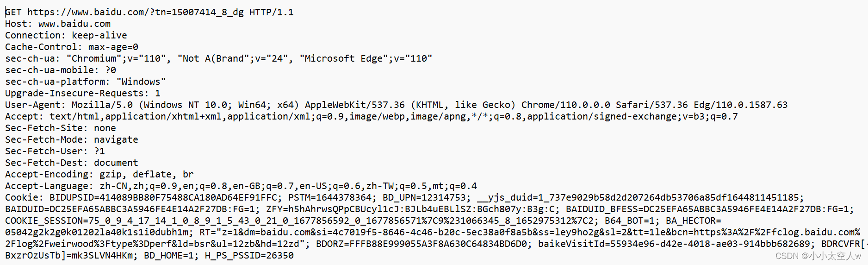Click the Sec-Fetch-Site none line
868x265 pixels.
61,128
